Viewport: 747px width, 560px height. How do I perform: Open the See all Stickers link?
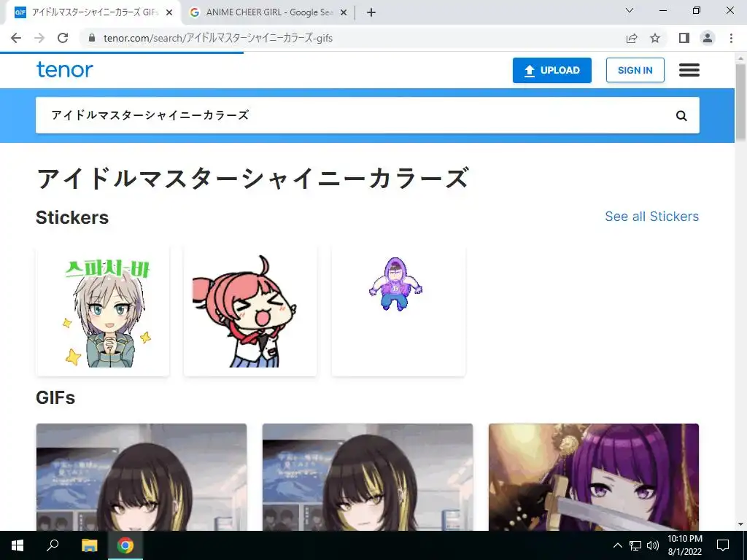651,216
